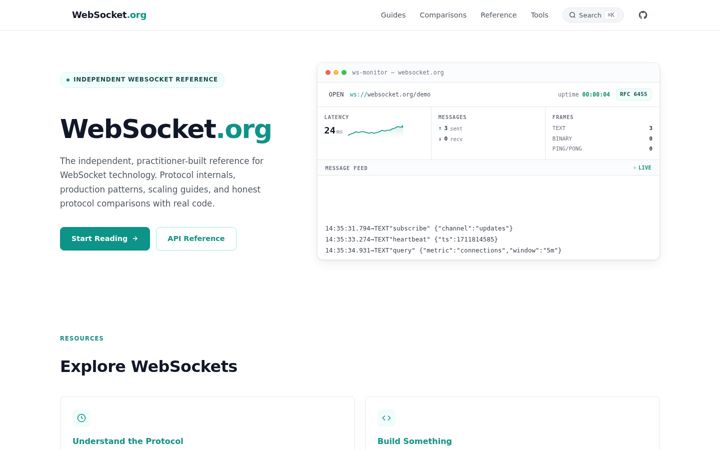
Task: Click the 24 ms latency value
Action: pyautogui.click(x=333, y=130)
